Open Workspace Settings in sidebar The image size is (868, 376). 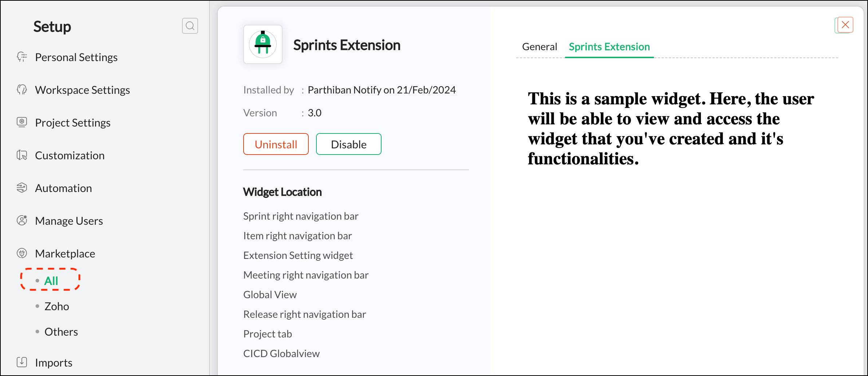pos(82,90)
